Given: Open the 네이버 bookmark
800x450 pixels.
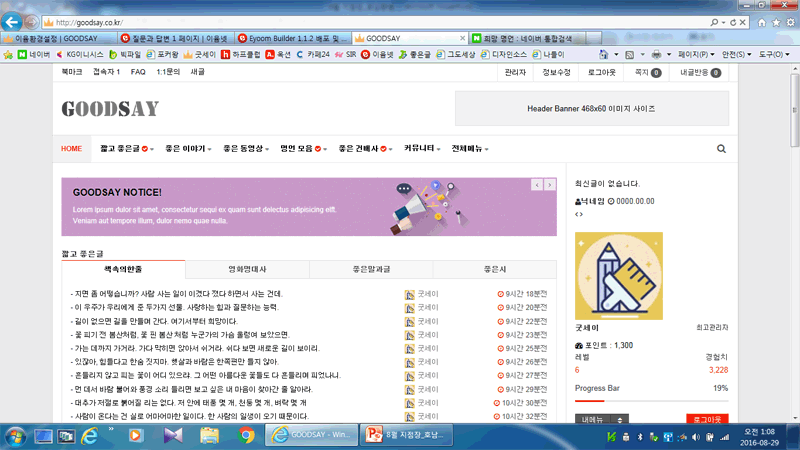Looking at the screenshot, I should (34, 55).
